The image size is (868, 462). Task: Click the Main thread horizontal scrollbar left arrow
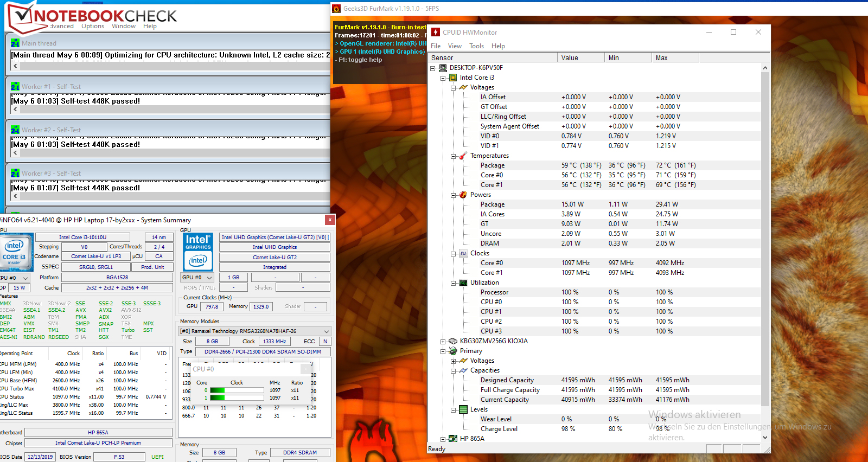click(15, 66)
